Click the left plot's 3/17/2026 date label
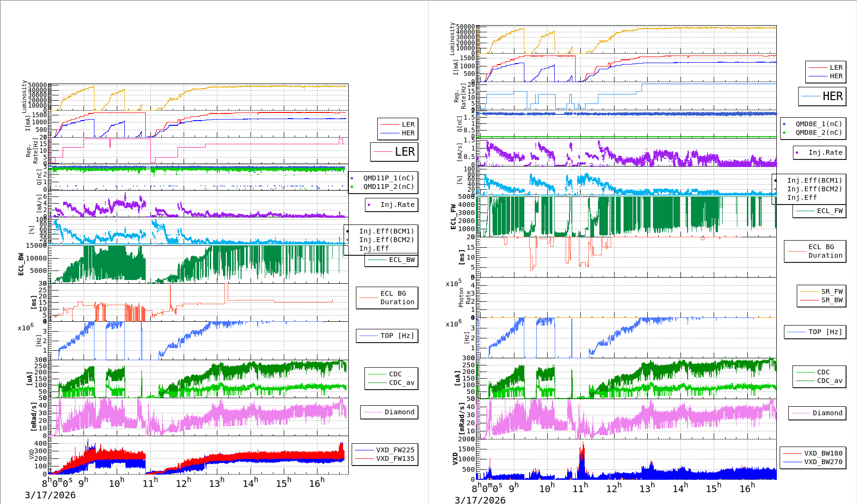This screenshot has width=857, height=504. click(x=50, y=495)
